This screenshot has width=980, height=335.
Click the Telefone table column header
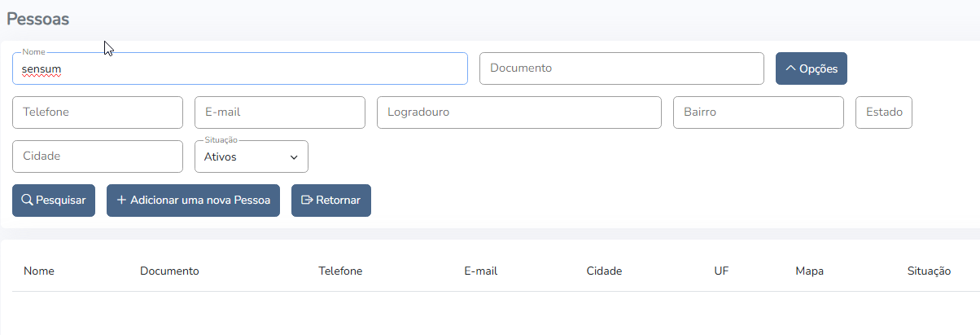pos(340,271)
